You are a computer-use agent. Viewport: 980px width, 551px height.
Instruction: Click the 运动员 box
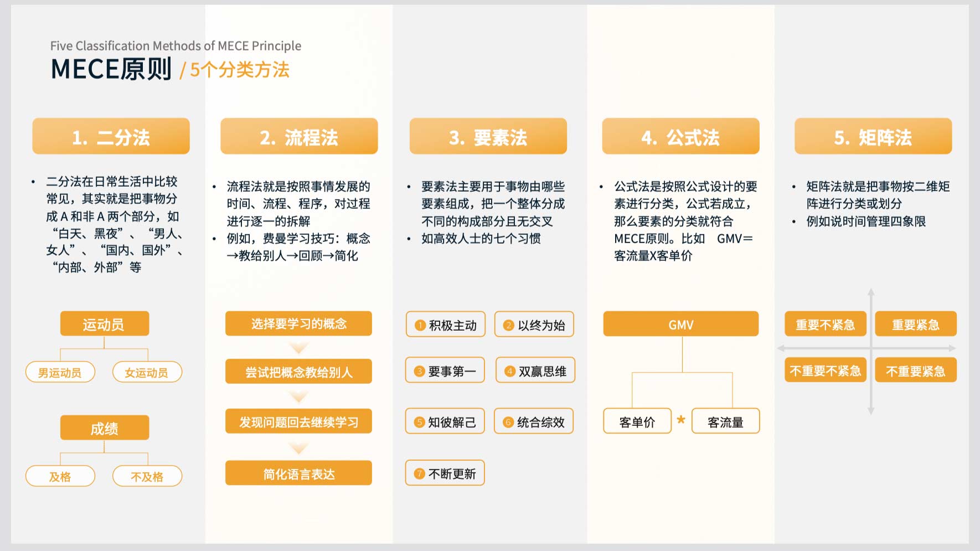coord(104,324)
